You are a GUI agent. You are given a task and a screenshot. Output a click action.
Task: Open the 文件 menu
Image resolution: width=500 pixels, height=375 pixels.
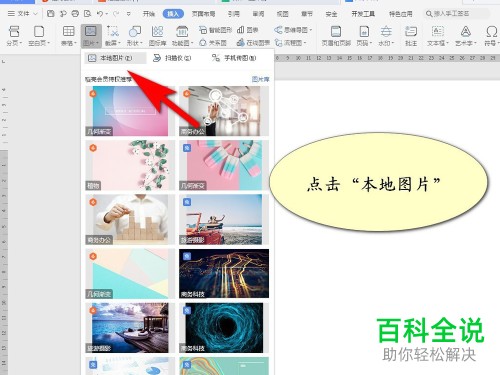[23, 14]
